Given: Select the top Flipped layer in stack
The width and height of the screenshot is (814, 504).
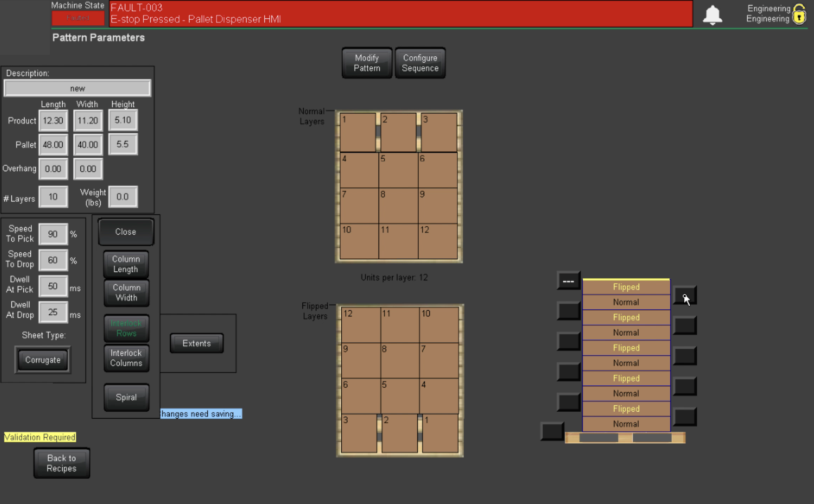Looking at the screenshot, I should pos(626,287).
